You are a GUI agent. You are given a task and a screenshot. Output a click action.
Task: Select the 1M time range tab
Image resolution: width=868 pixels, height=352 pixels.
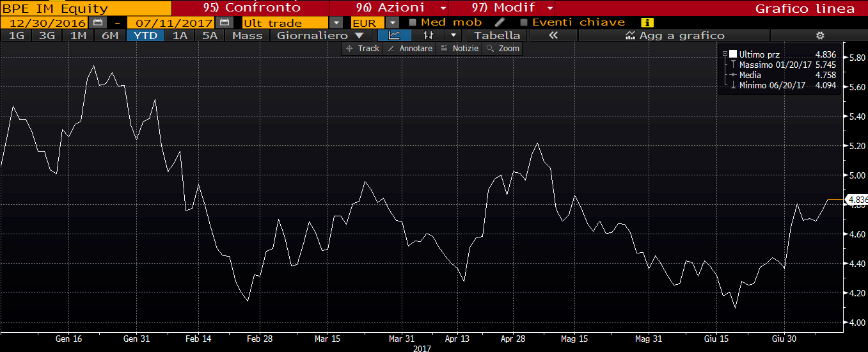coord(78,35)
